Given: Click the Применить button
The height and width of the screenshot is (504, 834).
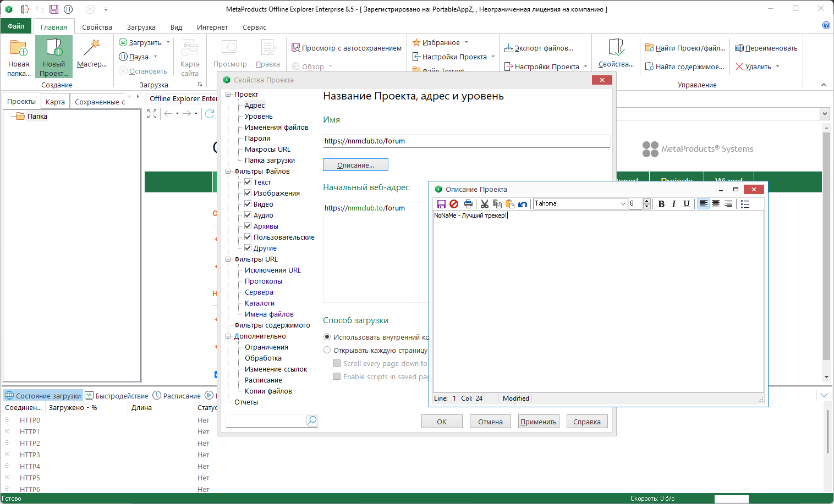Looking at the screenshot, I should coord(539,422).
